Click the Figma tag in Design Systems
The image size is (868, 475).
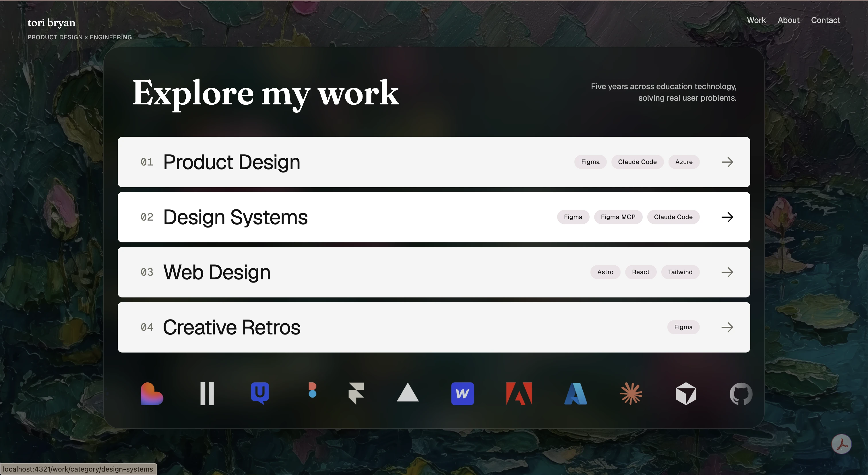pos(573,217)
